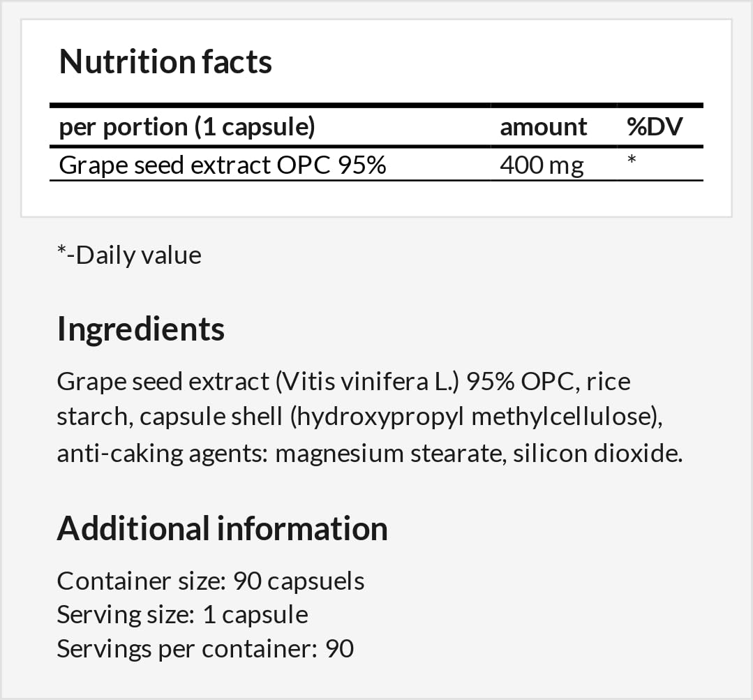
Task: Click the "%DV" column header
Action: pyautogui.click(x=654, y=127)
